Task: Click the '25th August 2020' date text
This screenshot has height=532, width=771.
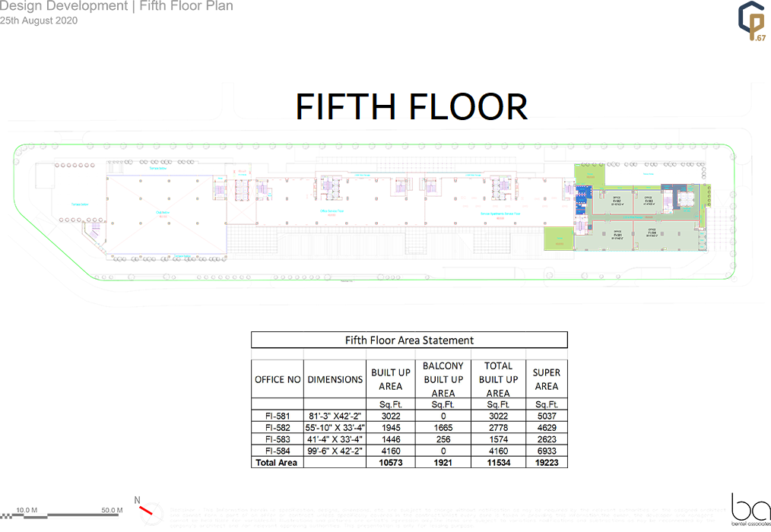Action: [x=39, y=21]
